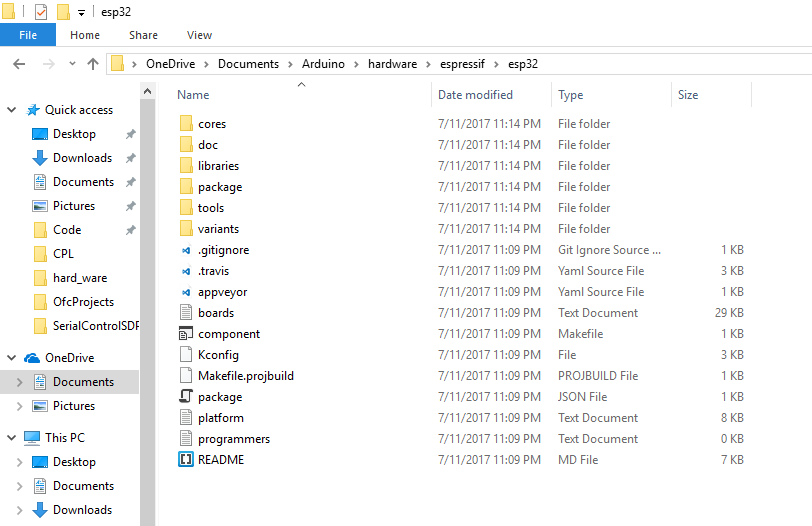Image resolution: width=812 pixels, height=526 pixels.
Task: Open the Code folder in Quick access
Action: pyautogui.click(x=67, y=230)
